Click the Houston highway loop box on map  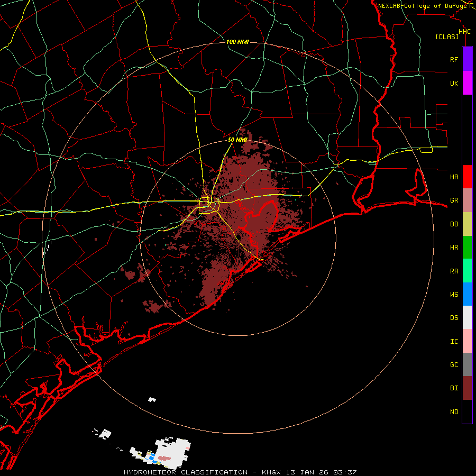click(x=209, y=206)
